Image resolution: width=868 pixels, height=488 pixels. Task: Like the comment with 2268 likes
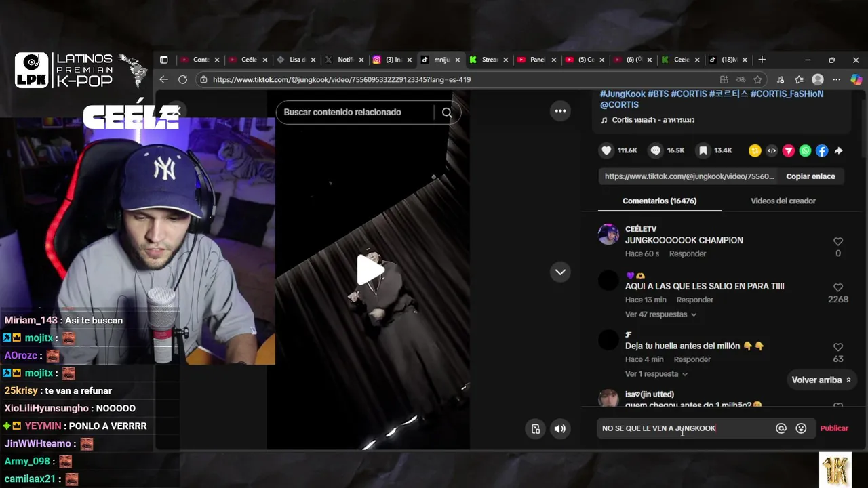pyautogui.click(x=838, y=287)
